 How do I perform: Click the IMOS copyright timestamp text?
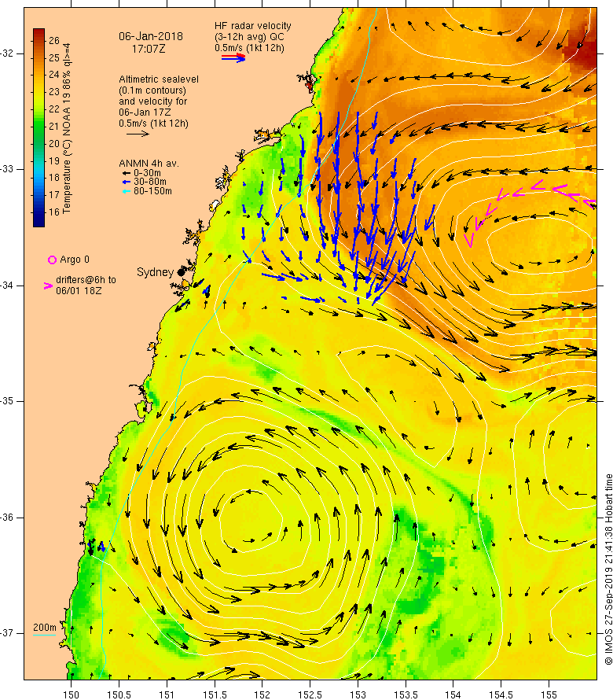point(608,569)
